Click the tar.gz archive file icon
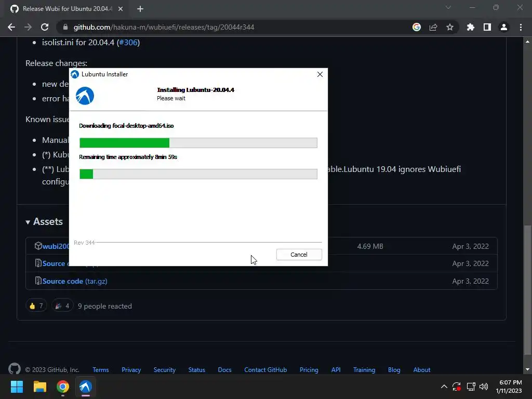The height and width of the screenshot is (399, 532). [38, 281]
